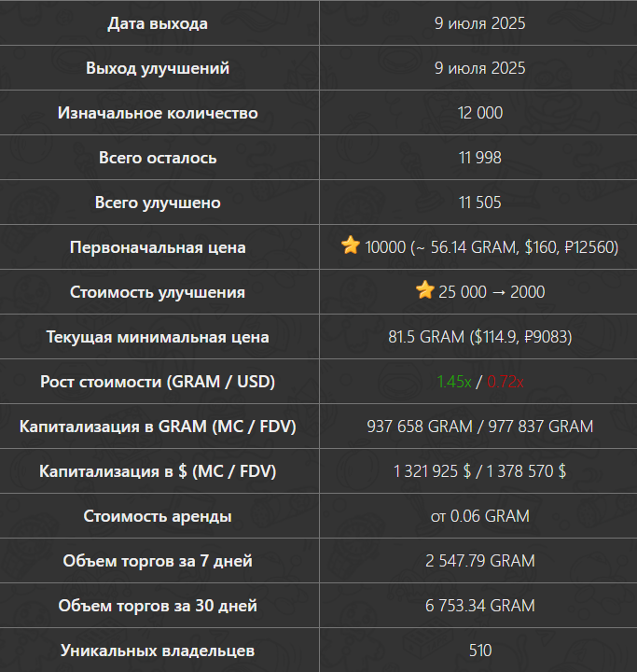Select the 7-day trading volume 2 547.79 GRAM
This screenshot has height=672, width=637.
coord(479,561)
